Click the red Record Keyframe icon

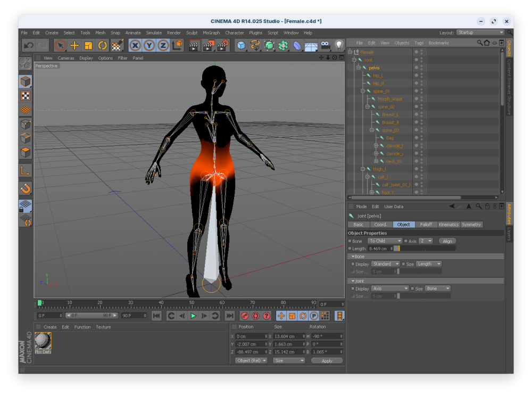pyautogui.click(x=244, y=316)
